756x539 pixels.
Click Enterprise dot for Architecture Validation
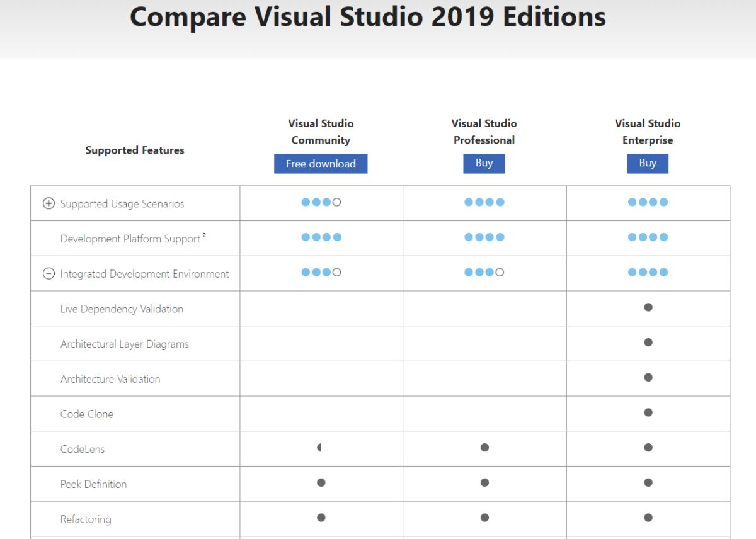[x=648, y=378]
